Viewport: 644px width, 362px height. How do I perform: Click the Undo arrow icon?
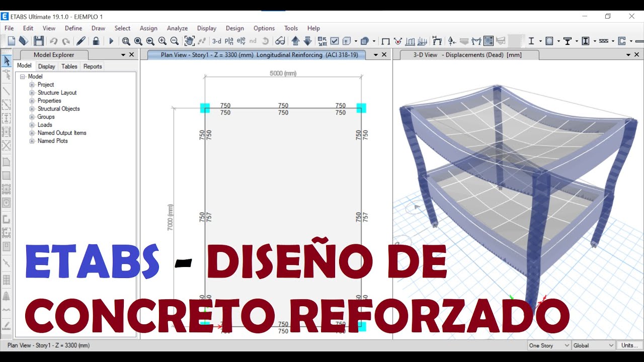(x=53, y=41)
